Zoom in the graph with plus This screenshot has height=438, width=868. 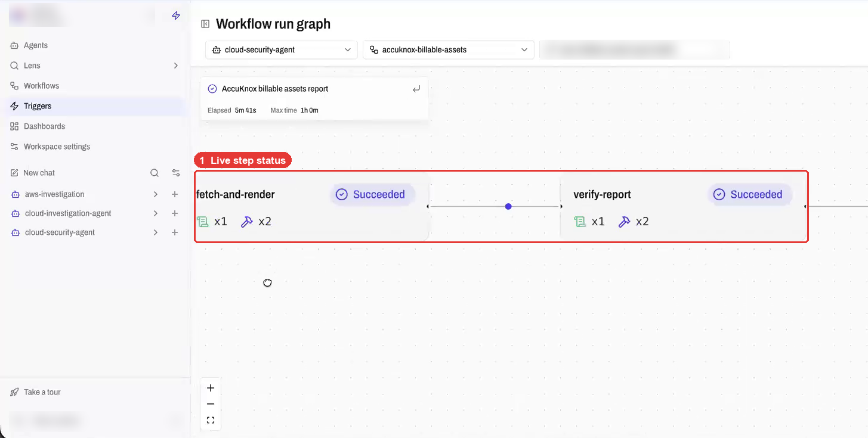tap(211, 388)
